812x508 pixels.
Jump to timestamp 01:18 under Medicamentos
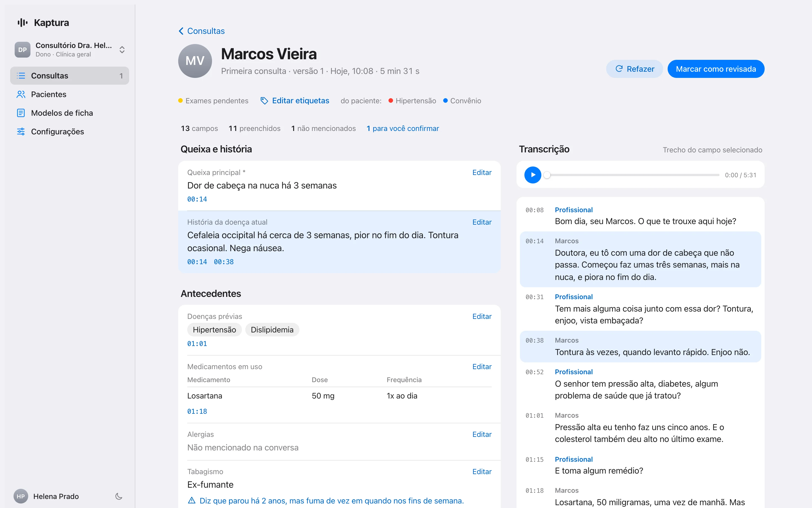[x=197, y=411]
